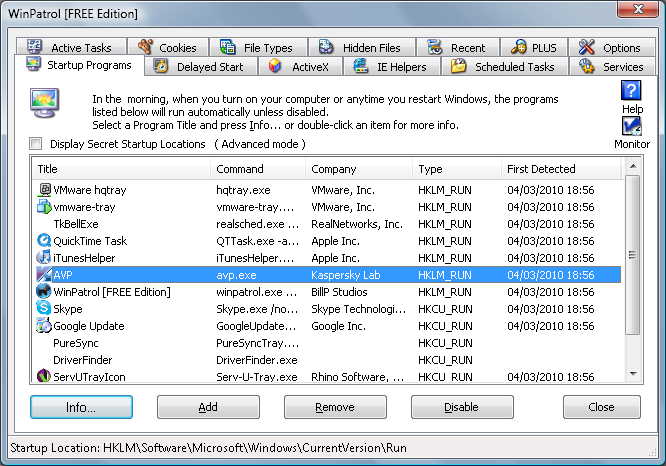Click the Recent tab icon
Viewport: 666px width, 466px height.
tap(435, 47)
